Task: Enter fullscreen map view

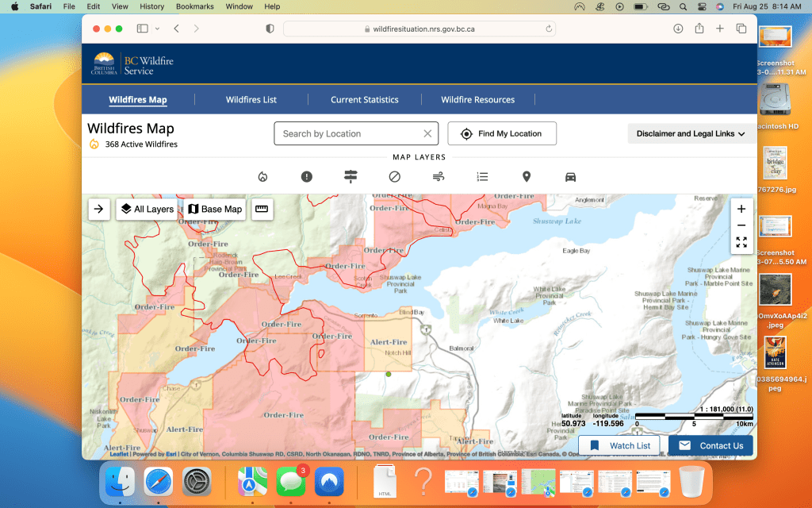Action: 741,242
